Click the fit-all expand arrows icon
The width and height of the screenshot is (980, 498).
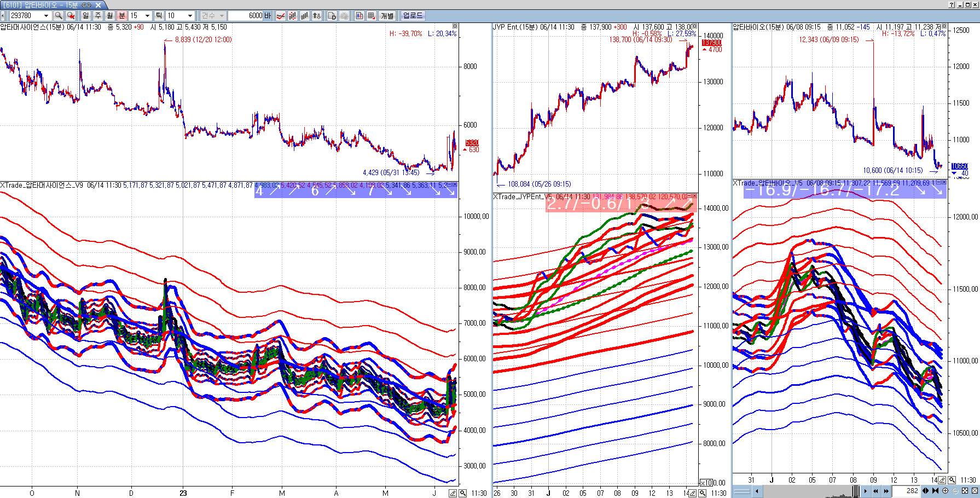tap(965, 491)
